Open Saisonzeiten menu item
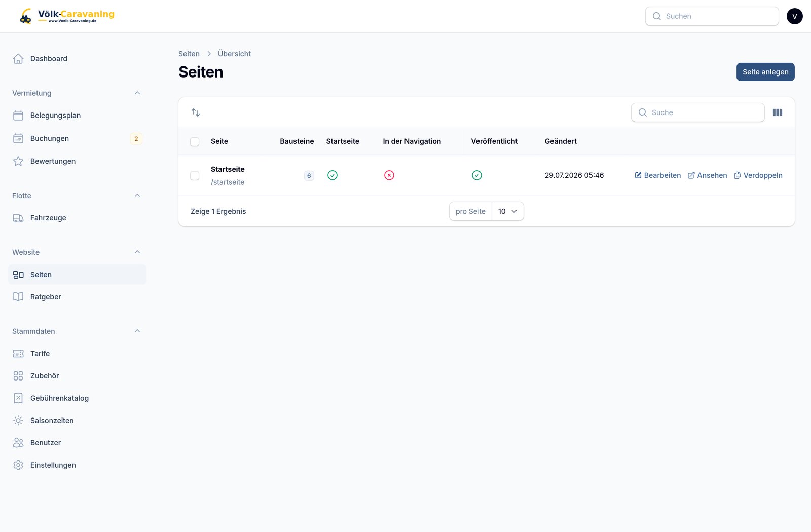The width and height of the screenshot is (811, 532). point(77,421)
